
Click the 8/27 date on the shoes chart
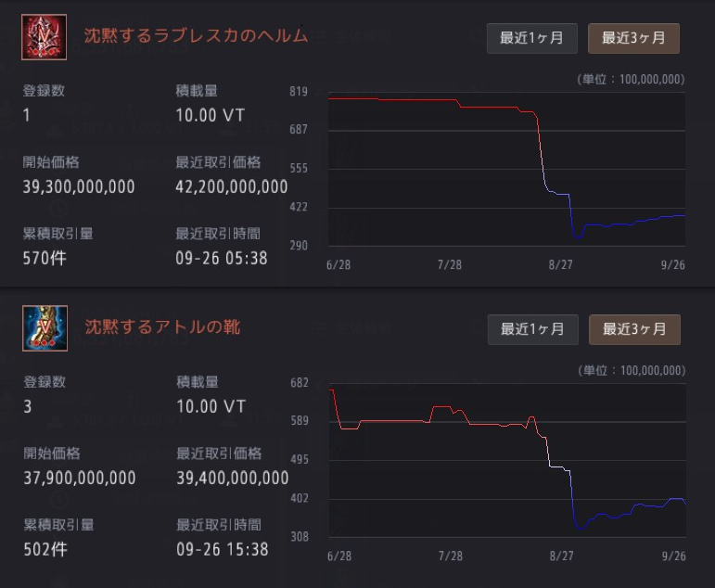561,556
